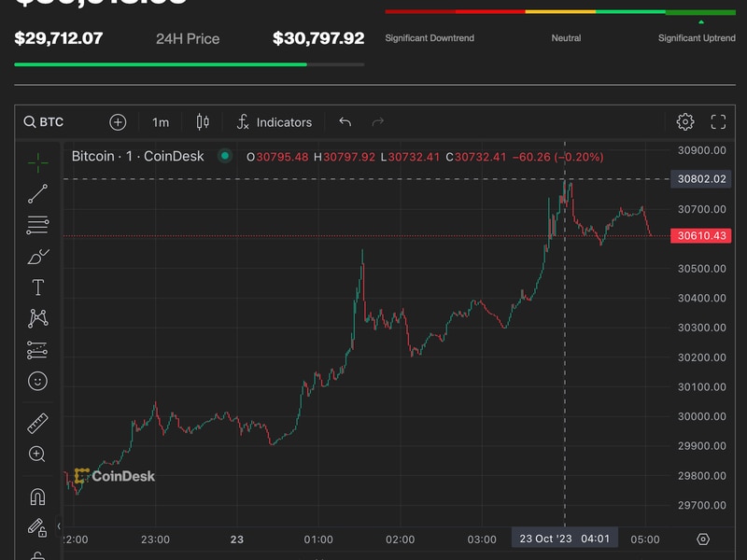Click the 24H low $29,712.07
Viewport: 747px width, 560px height.
click(59, 38)
